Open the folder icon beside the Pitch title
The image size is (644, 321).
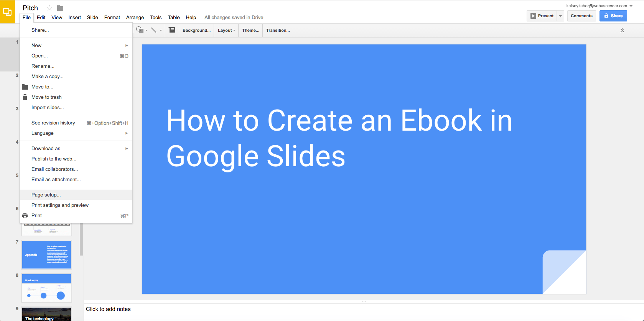pyautogui.click(x=60, y=8)
